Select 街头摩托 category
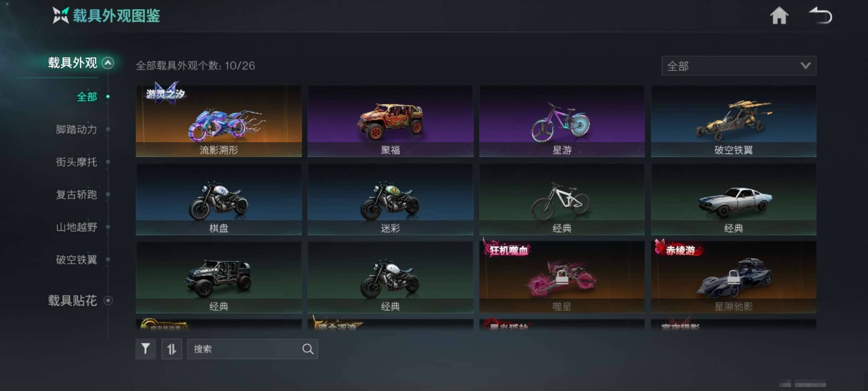Viewport: 868px width, 391px height. tap(76, 162)
